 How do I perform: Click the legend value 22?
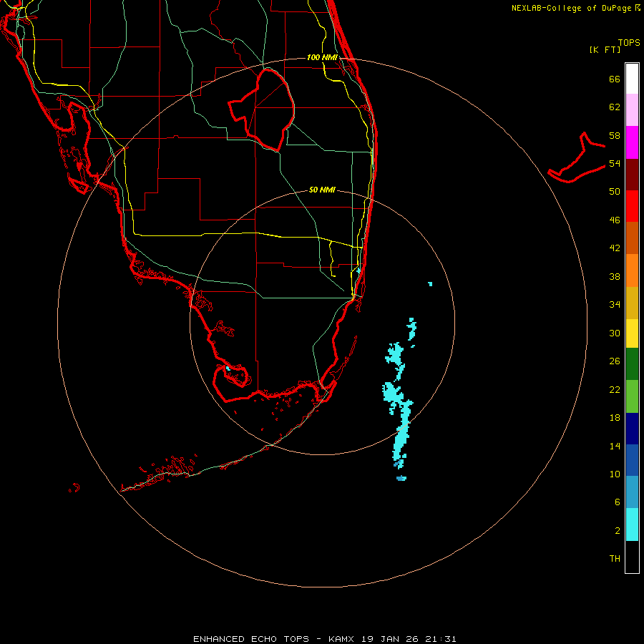click(x=615, y=390)
